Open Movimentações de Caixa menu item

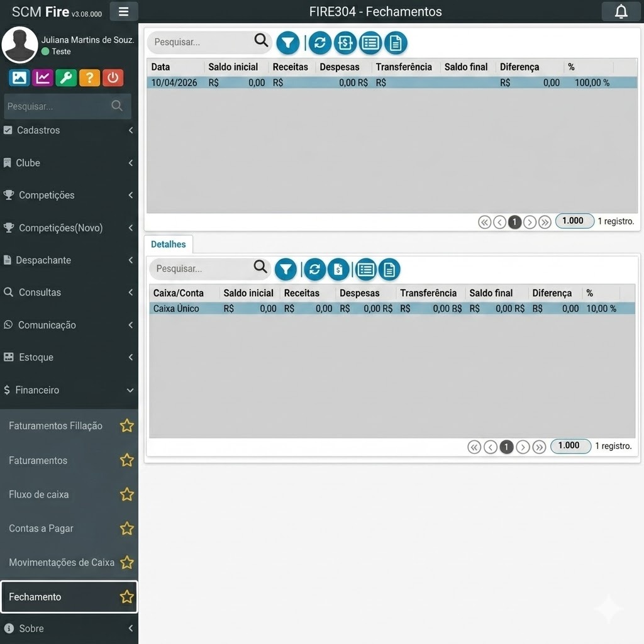[x=61, y=562]
